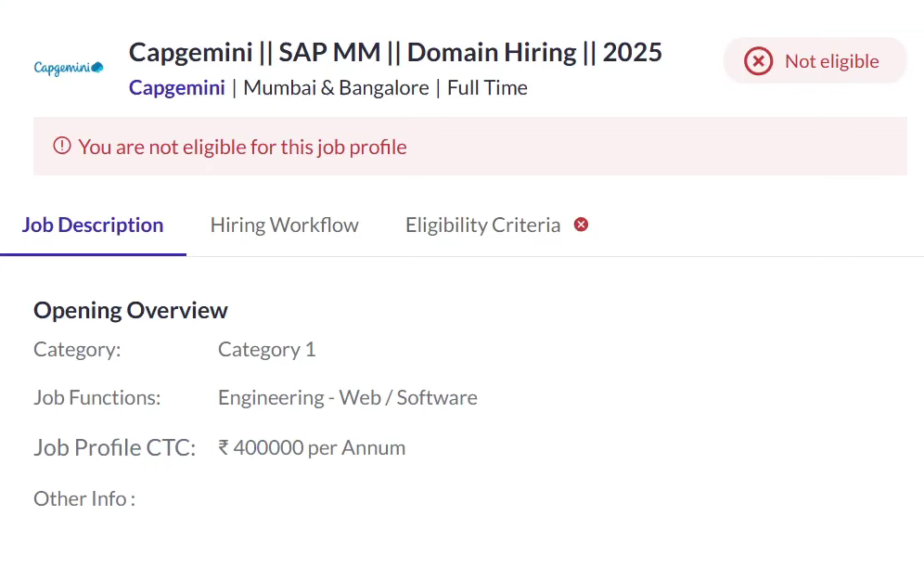
Task: Click the exclamation alert icon in red banner
Action: pyautogui.click(x=62, y=146)
